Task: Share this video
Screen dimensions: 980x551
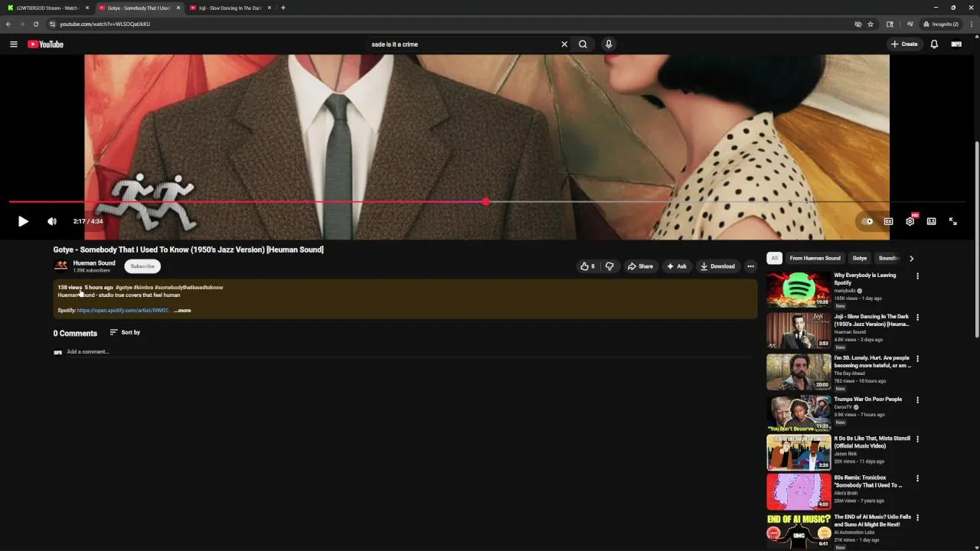Action: (x=640, y=266)
